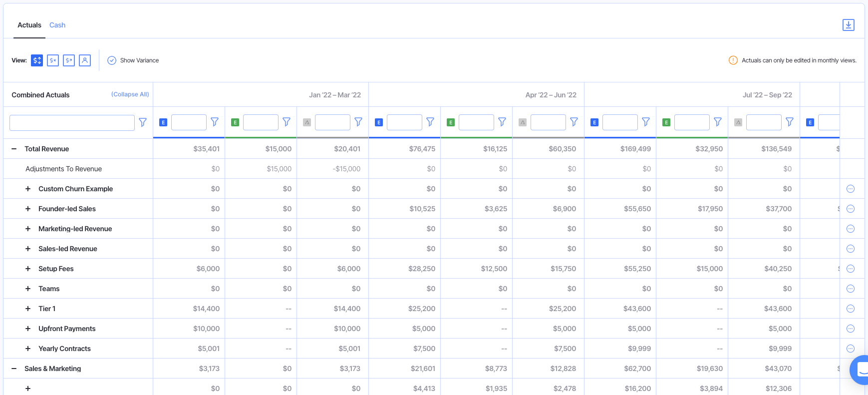This screenshot has height=395, width=868.
Task: Open the chat support bubble
Action: coord(861,370)
